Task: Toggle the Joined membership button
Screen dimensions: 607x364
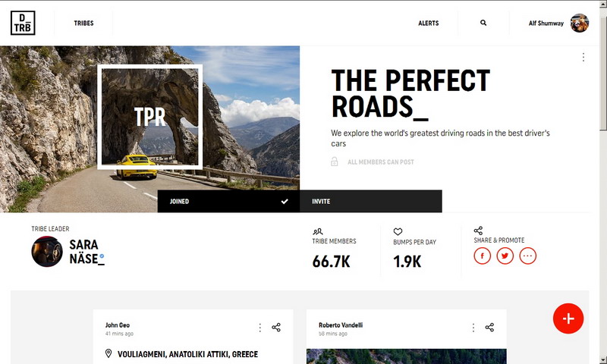Action: [x=228, y=201]
